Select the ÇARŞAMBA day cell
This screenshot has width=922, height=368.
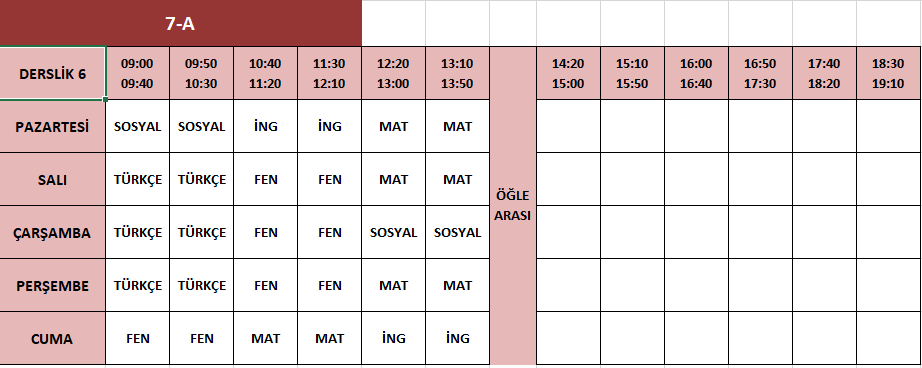click(53, 232)
